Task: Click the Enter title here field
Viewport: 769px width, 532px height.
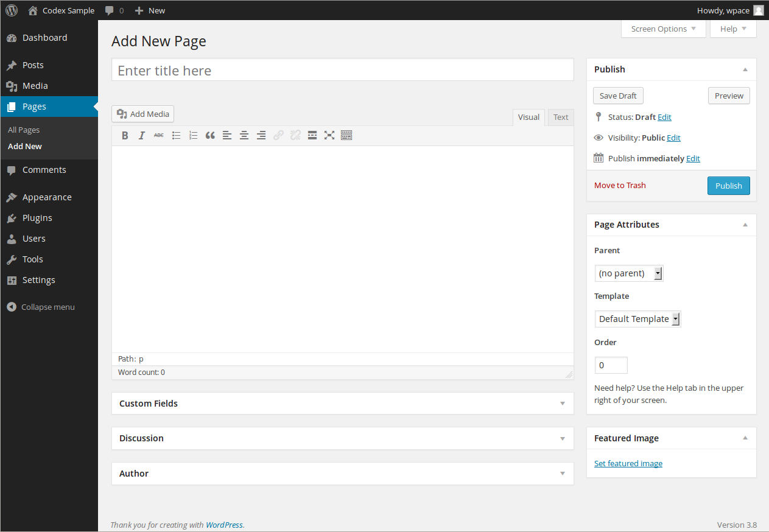Action: 342,69
